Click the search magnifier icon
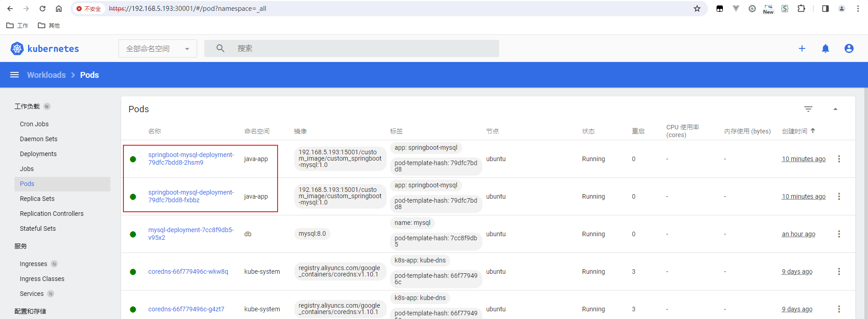868x319 pixels. [220, 48]
